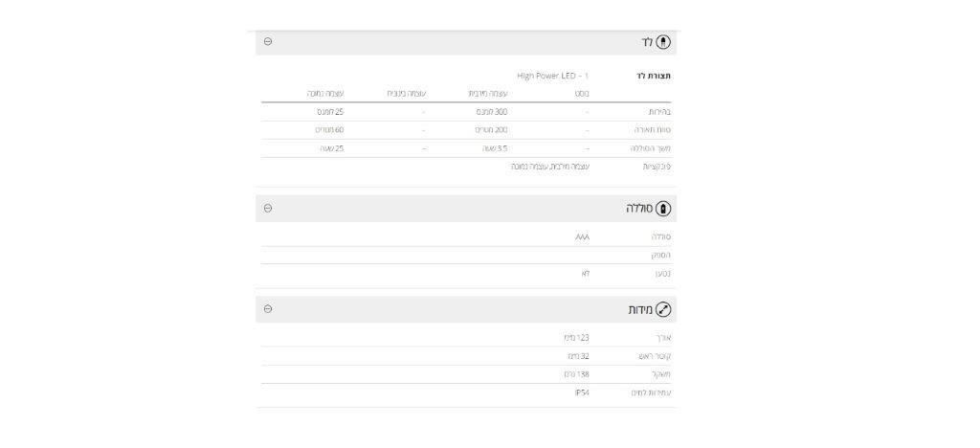980x448 pixels.
Task: Click the 138 גרם weight value
Action: click(577, 374)
